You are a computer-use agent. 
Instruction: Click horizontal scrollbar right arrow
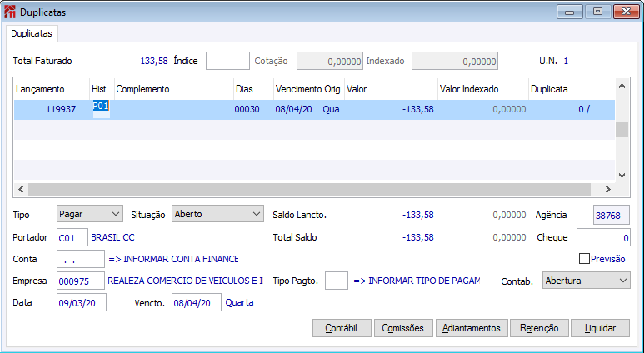click(x=608, y=189)
